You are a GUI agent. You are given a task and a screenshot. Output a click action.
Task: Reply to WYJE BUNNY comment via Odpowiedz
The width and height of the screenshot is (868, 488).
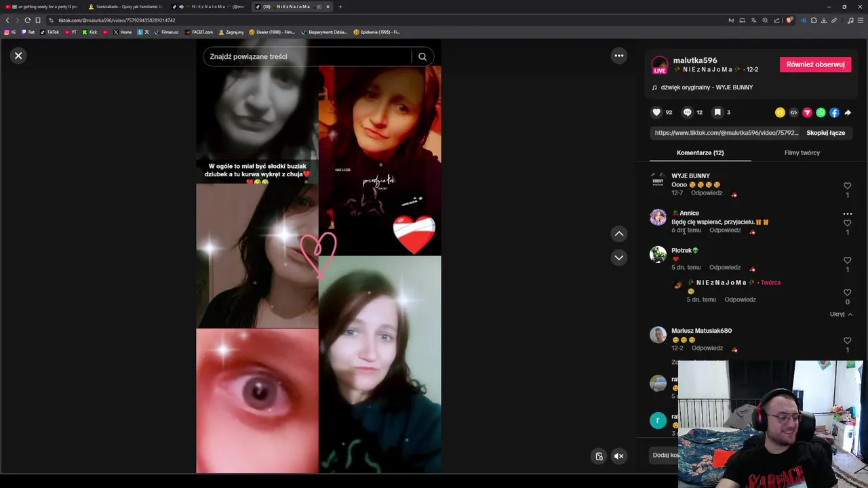pyautogui.click(x=707, y=193)
